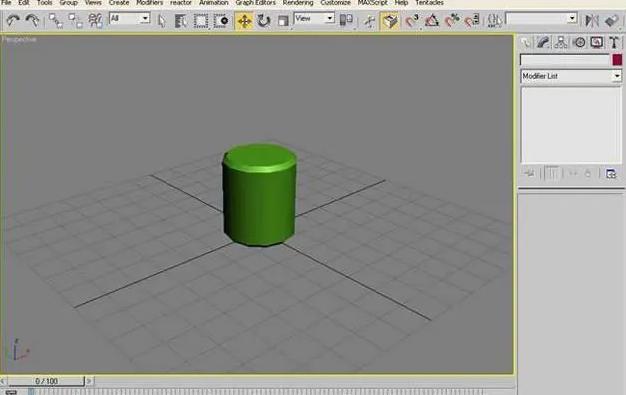Screen dimensions: 626x395
Task: Open the Select by Name dialog icon
Action: click(181, 21)
